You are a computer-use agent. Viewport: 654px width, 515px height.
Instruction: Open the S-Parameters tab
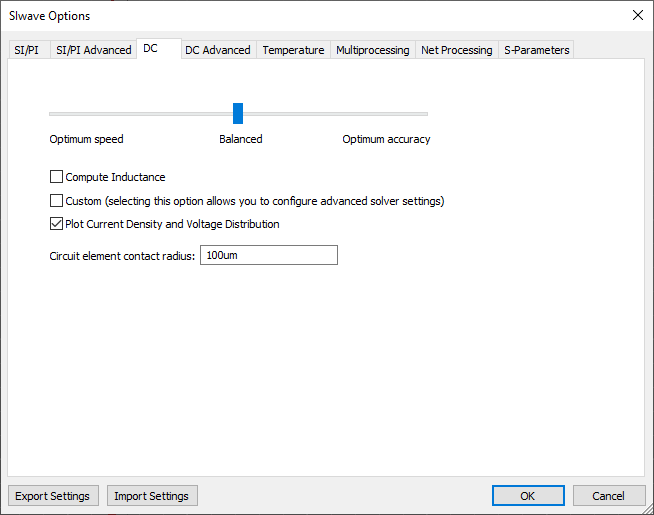(536, 50)
